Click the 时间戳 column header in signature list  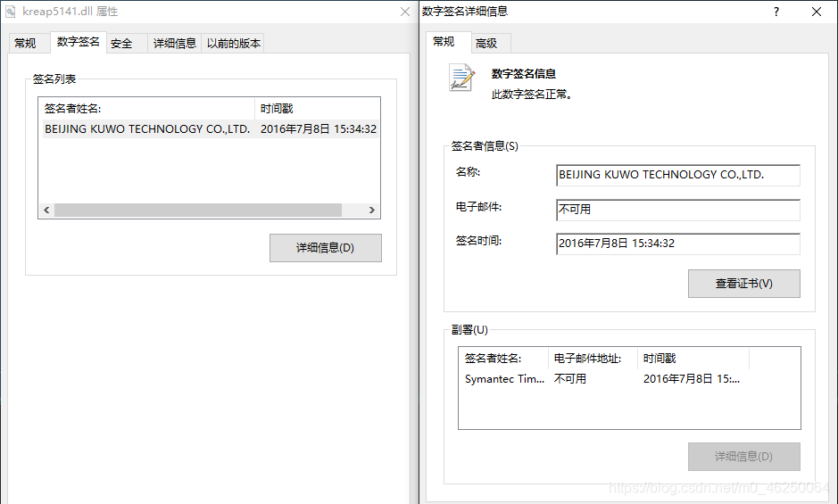pos(318,109)
